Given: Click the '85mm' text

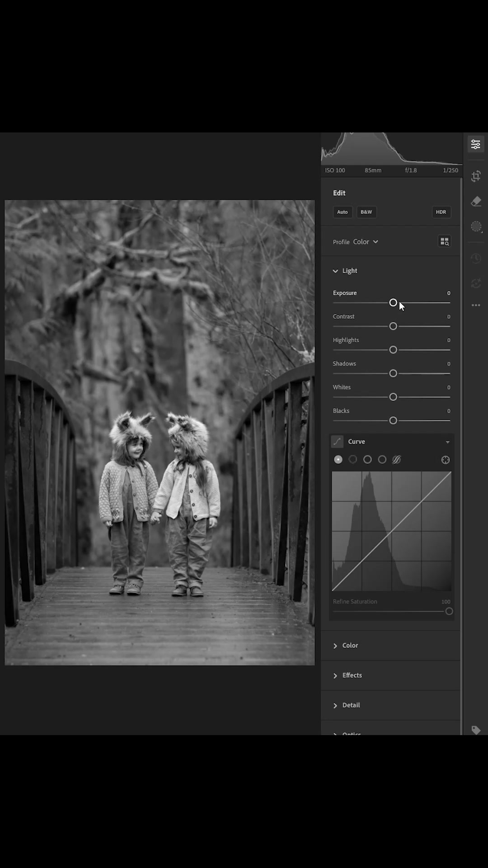Looking at the screenshot, I should click(x=373, y=170).
